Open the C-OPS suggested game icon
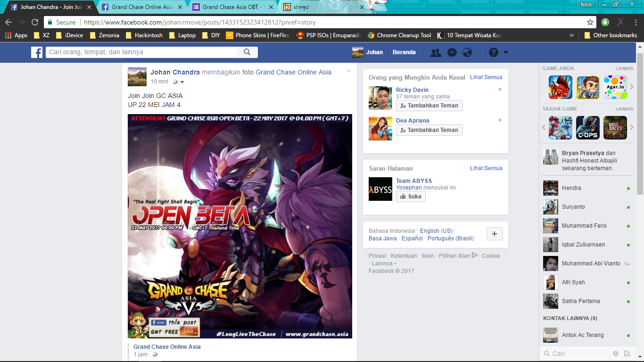 (x=588, y=128)
